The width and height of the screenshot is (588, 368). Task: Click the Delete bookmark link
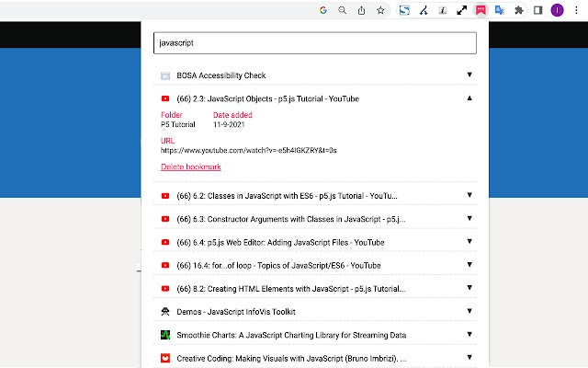click(x=191, y=167)
